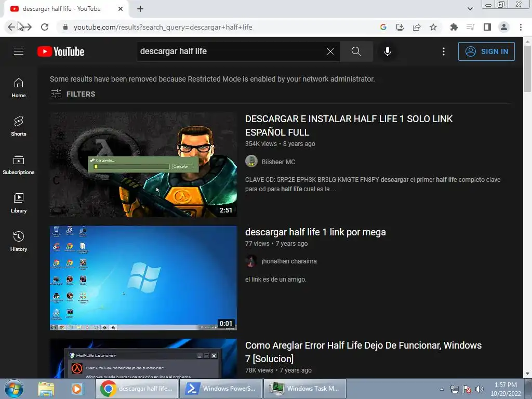Open Subscriptions in the sidebar
Screen dimensions: 532x399
coord(19,165)
